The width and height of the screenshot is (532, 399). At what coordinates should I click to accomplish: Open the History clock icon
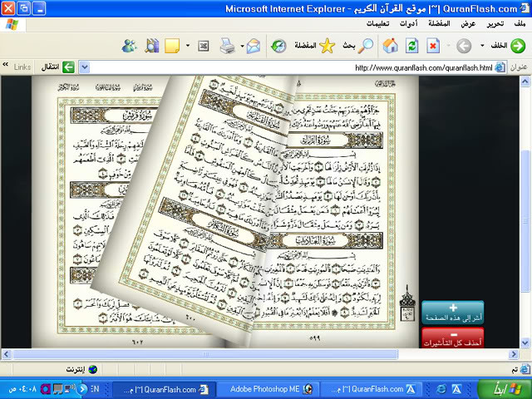(x=278, y=46)
